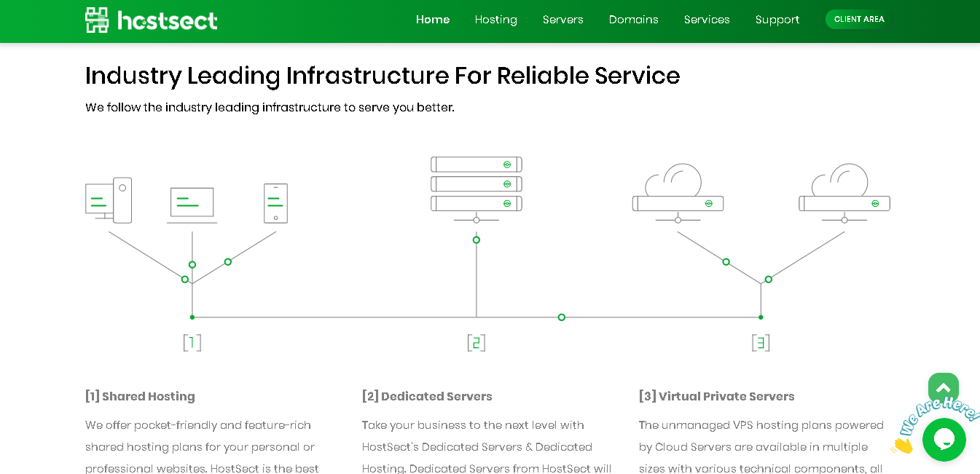Open the Services menu
Image resolution: width=980 pixels, height=474 pixels.
tap(707, 20)
